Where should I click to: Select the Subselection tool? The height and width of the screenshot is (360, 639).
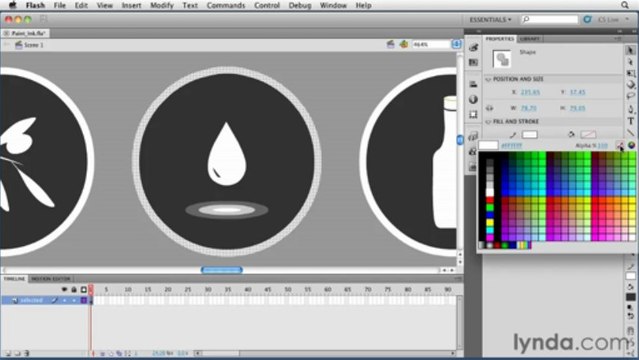point(630,62)
